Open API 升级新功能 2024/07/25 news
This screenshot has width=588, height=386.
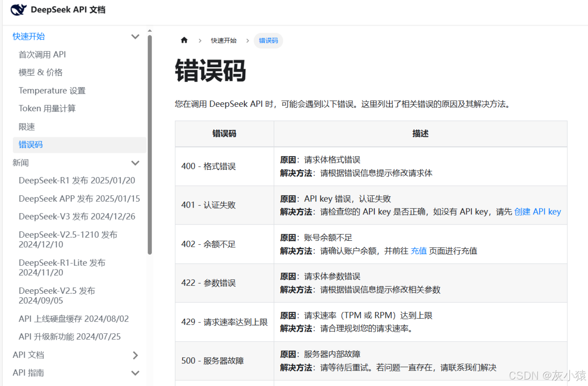(x=70, y=337)
